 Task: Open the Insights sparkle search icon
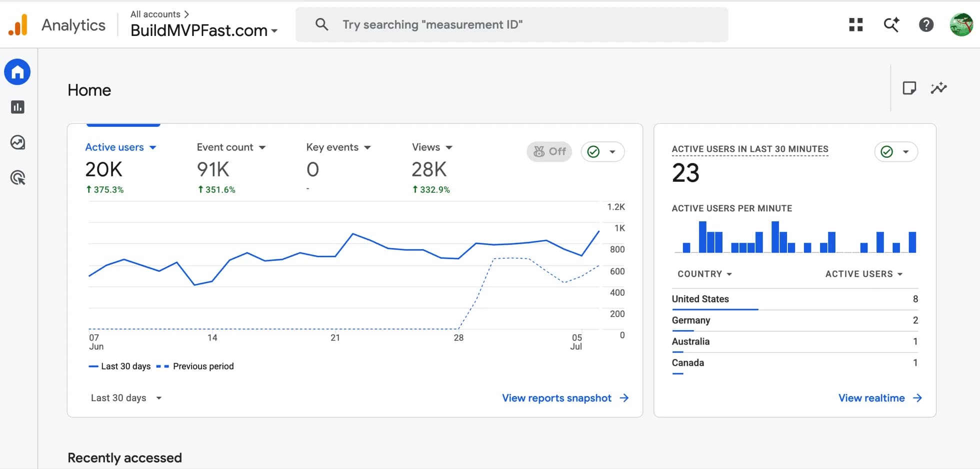(891, 24)
